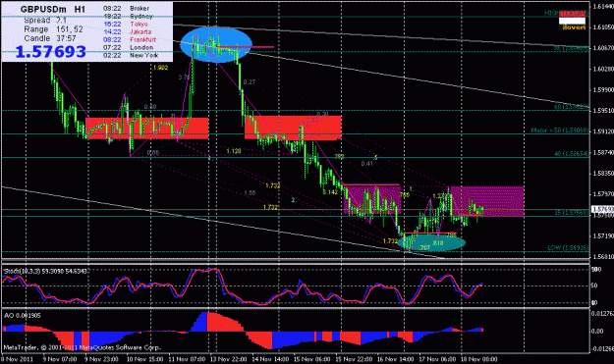Click the '10 Nov 15:00' time label

point(144,359)
